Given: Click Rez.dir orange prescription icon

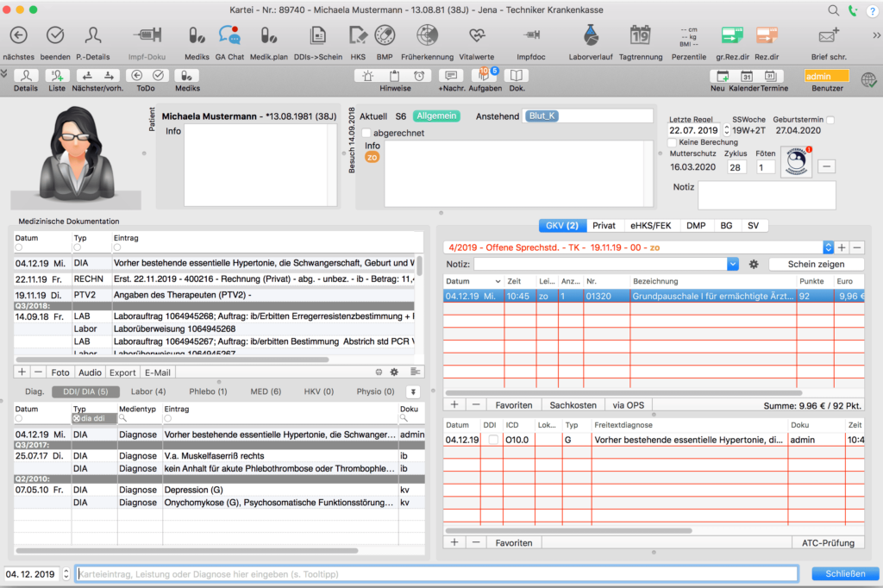Looking at the screenshot, I should tap(767, 35).
